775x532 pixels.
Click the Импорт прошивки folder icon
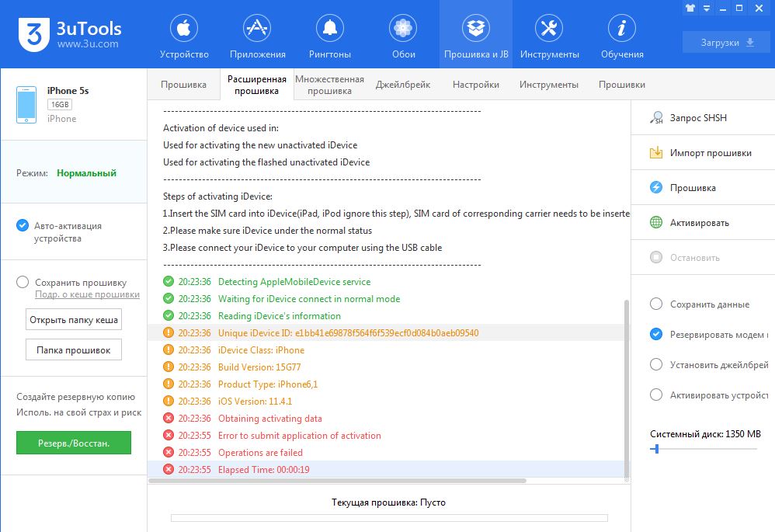pos(656,152)
